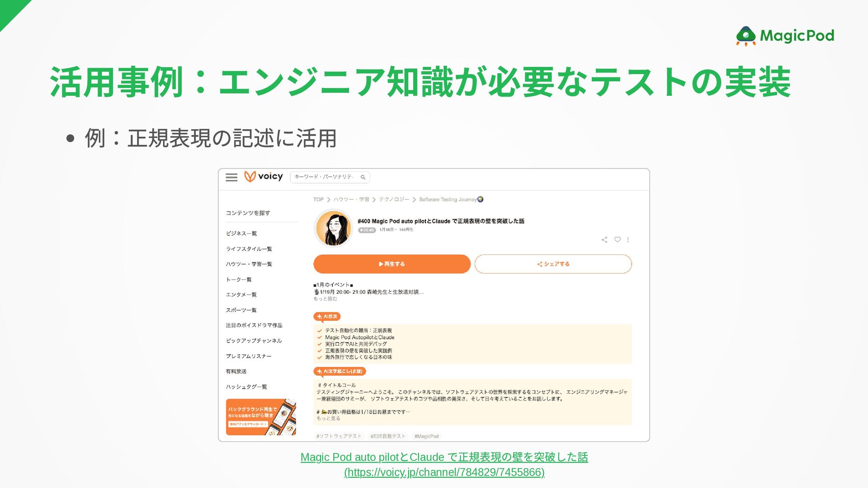Image resolution: width=868 pixels, height=488 pixels.
Task: Like the episode with the heart icon
Action: pyautogui.click(x=617, y=239)
